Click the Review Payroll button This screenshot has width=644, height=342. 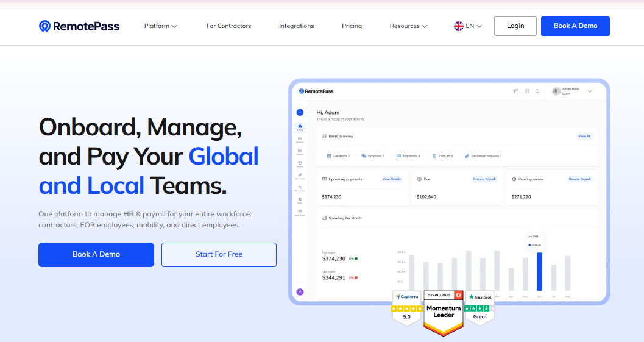click(579, 179)
